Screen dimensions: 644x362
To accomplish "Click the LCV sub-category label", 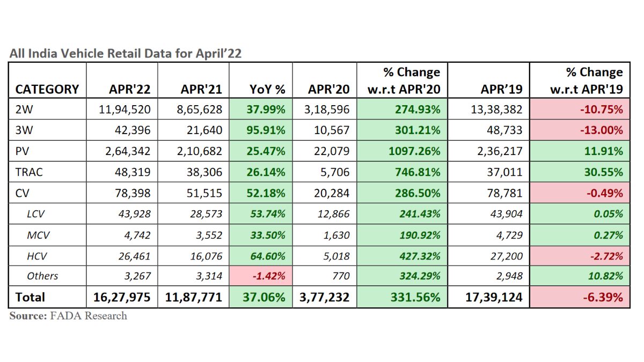I will pyautogui.click(x=35, y=213).
